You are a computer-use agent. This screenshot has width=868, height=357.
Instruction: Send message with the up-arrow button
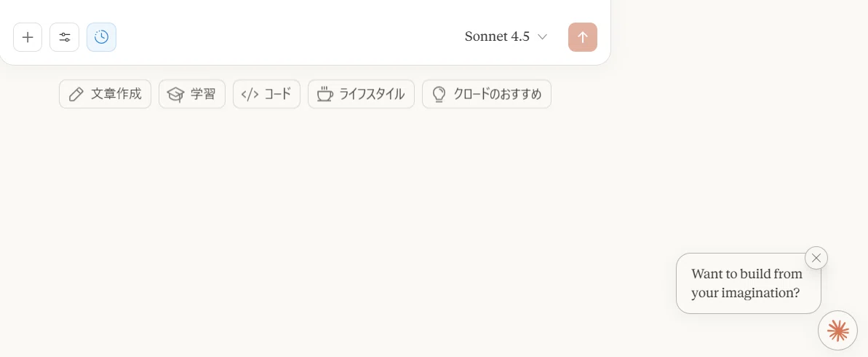coord(582,37)
